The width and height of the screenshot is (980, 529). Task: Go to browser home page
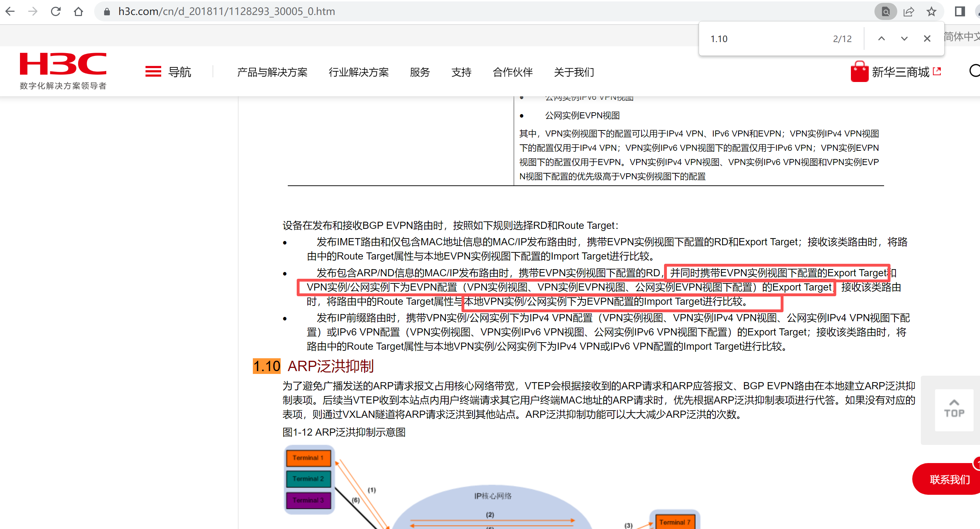(x=78, y=11)
